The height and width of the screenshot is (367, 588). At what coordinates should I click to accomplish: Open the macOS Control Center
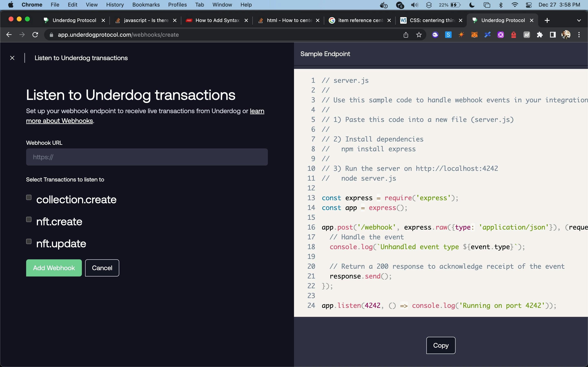(x=528, y=5)
